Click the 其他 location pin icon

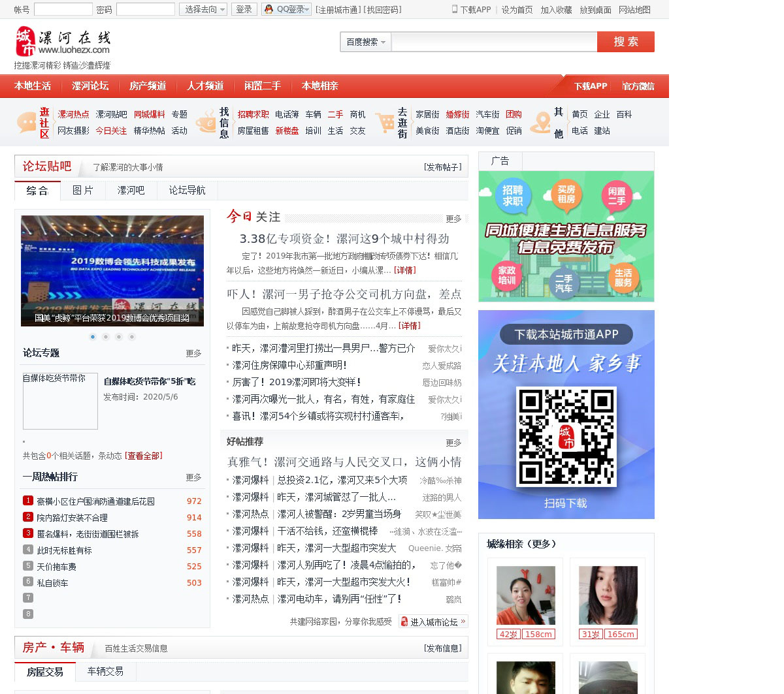pos(540,122)
